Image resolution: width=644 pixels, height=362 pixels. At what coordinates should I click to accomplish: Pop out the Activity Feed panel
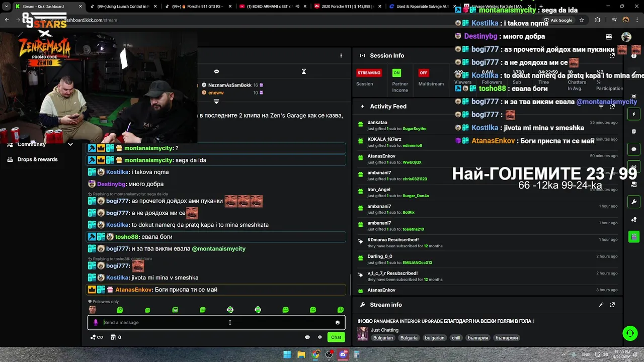612,107
